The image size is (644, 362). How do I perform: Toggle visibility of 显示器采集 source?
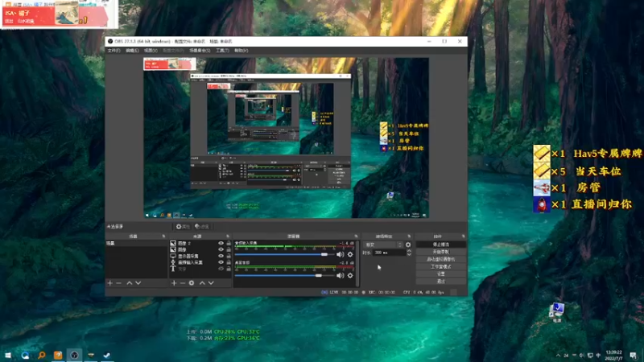point(221,256)
